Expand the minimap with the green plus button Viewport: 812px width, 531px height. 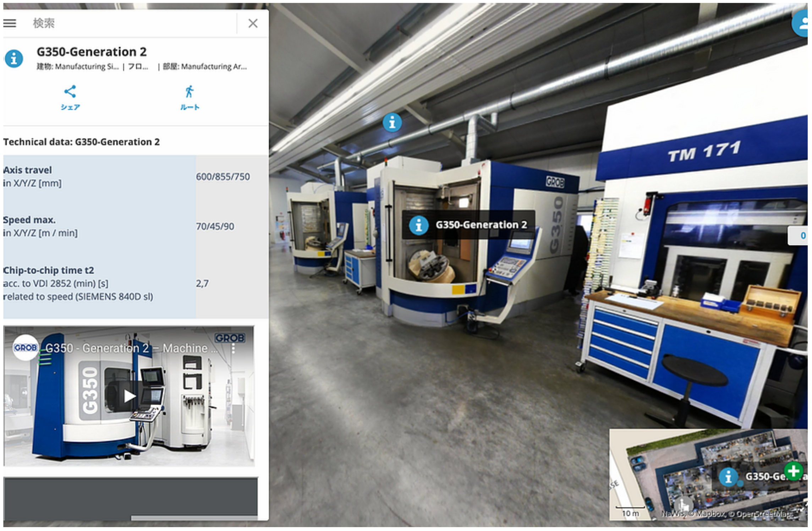click(x=793, y=471)
